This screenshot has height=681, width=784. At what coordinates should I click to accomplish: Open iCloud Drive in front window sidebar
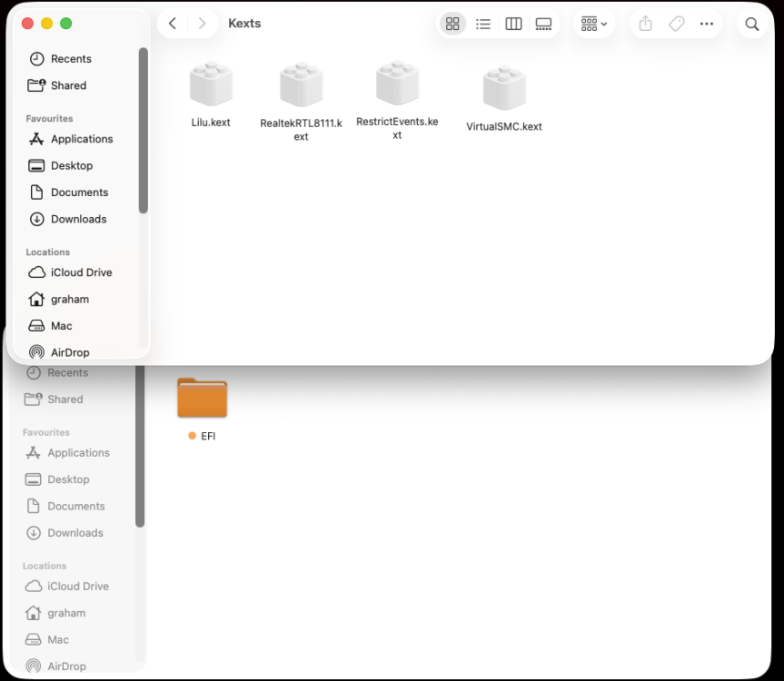81,272
